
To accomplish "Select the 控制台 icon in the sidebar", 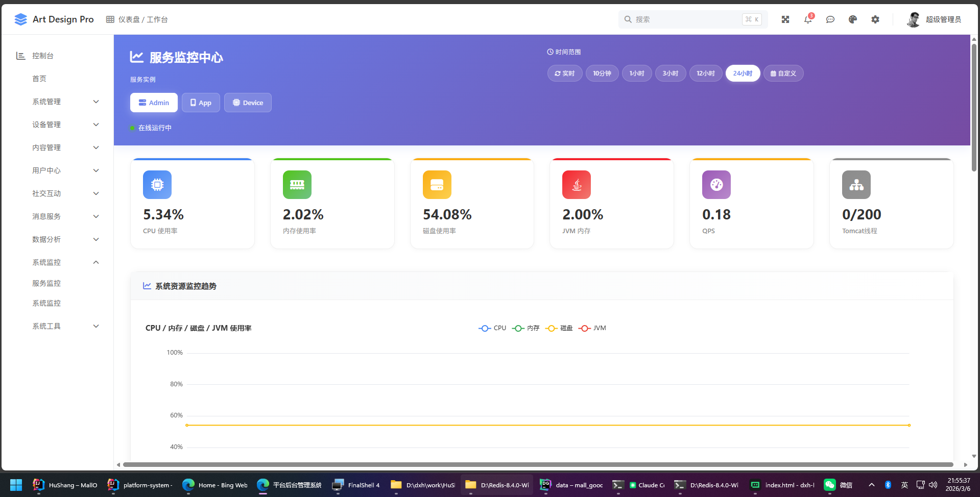I will (x=20, y=56).
